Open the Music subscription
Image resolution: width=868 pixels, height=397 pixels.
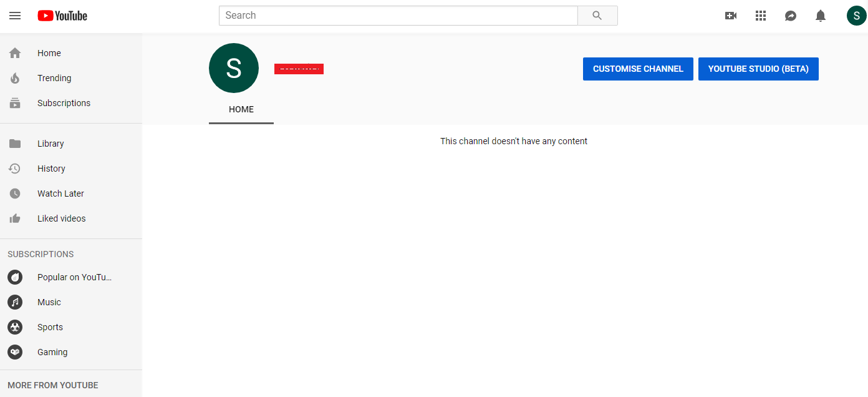point(71,302)
